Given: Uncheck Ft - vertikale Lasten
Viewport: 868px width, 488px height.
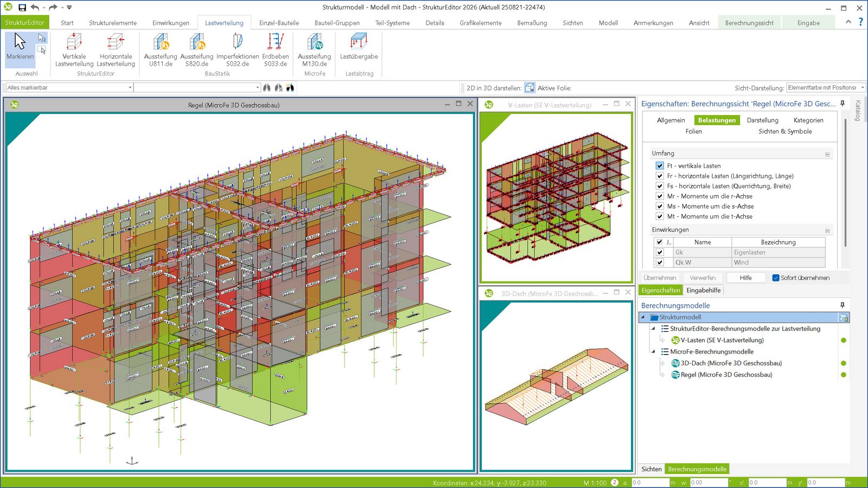Looking at the screenshot, I should click(x=660, y=166).
